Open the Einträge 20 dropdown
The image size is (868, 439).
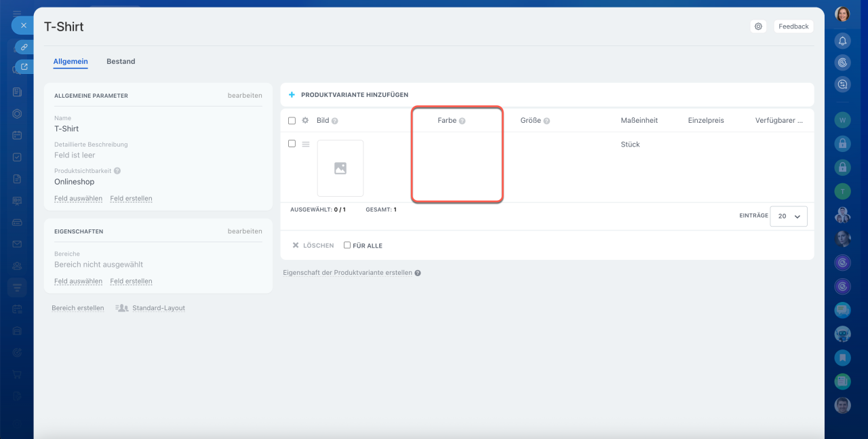tap(789, 216)
